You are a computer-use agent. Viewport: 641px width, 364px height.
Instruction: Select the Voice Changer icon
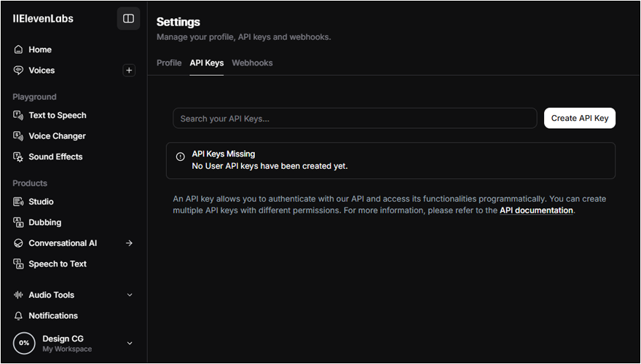coord(18,136)
